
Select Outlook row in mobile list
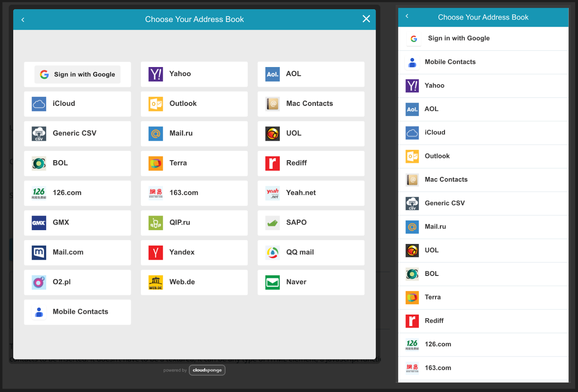pyautogui.click(x=483, y=156)
